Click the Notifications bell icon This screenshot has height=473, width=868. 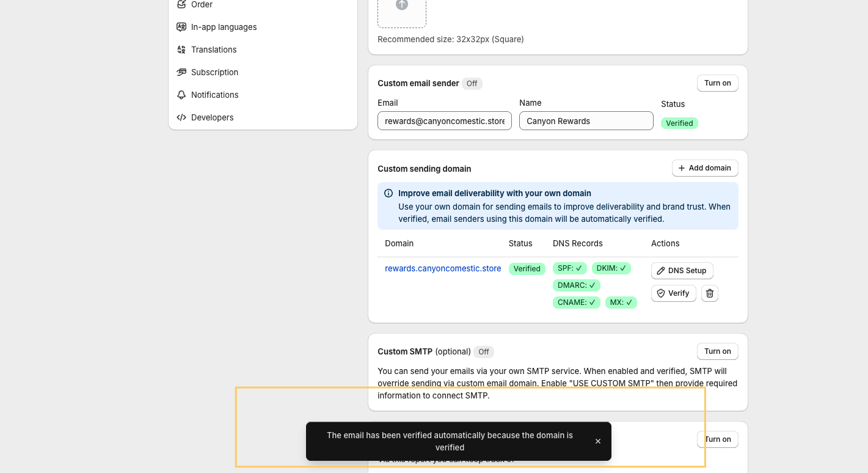181,95
